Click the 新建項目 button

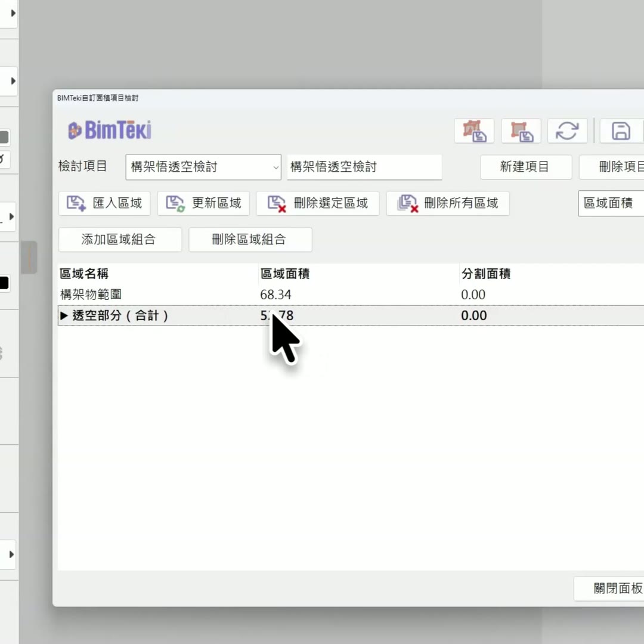pyautogui.click(x=526, y=167)
